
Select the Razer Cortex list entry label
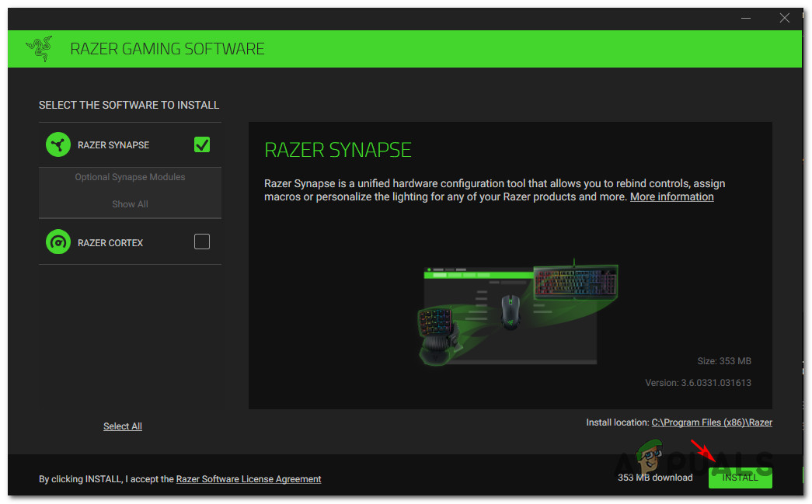click(x=110, y=243)
